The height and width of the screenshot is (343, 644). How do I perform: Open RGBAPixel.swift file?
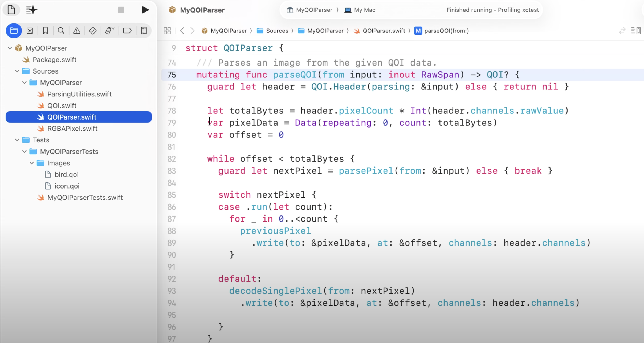pos(72,128)
